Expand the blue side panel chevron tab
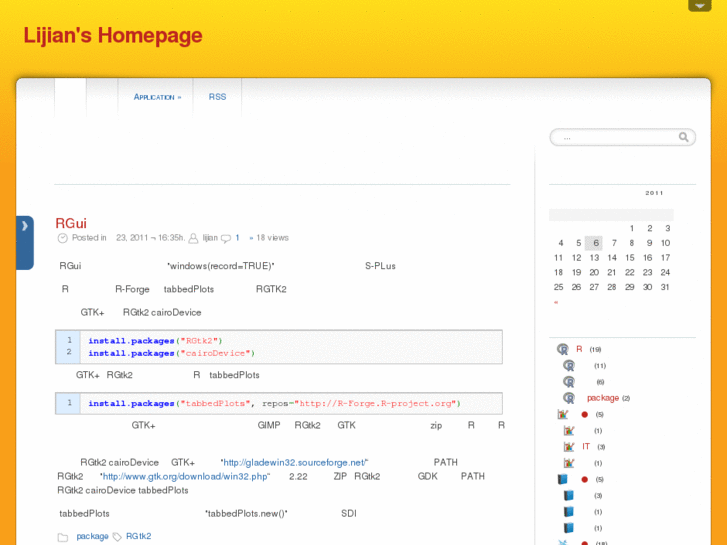The image size is (727, 545). coord(25,242)
